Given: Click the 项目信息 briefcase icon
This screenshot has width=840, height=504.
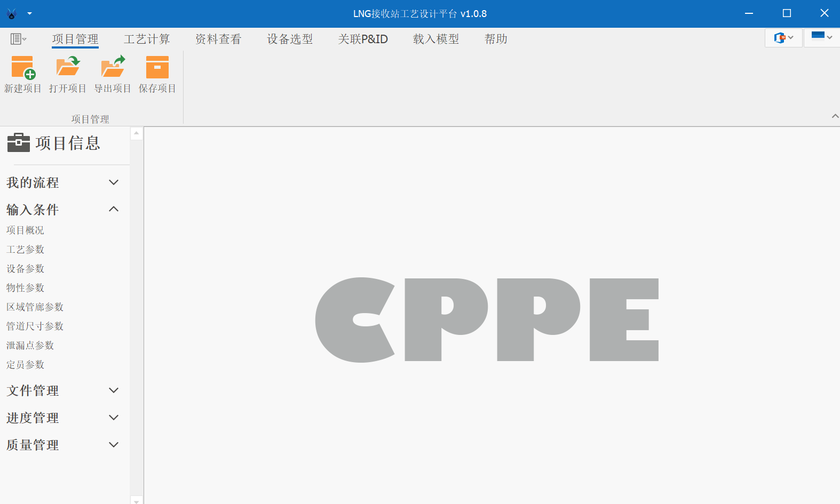Looking at the screenshot, I should 19,142.
